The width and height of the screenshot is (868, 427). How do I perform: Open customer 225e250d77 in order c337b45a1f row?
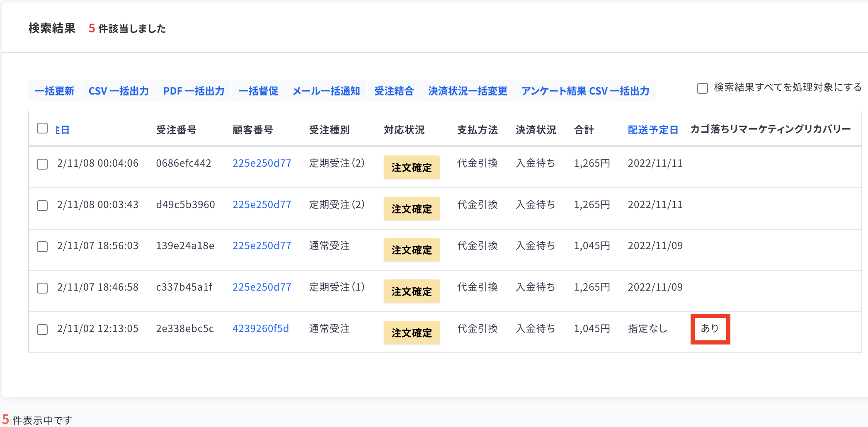262,287
